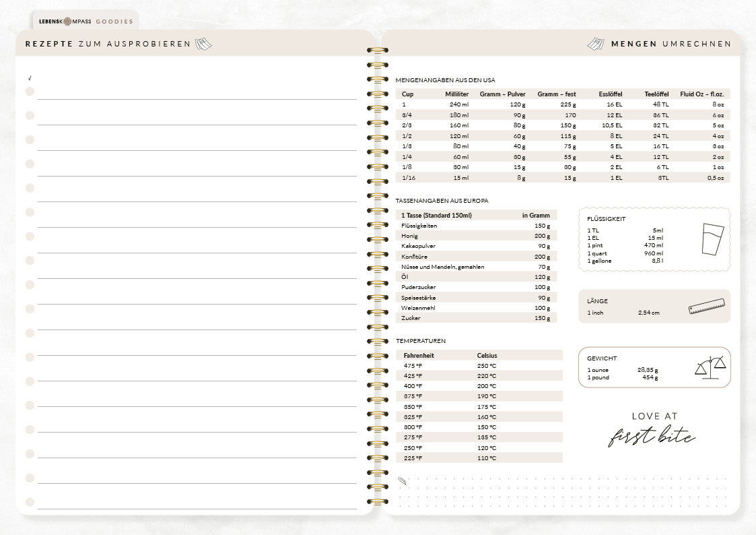Select the 225 g cell in the 1 cup row
This screenshot has height=535, width=756.
[x=568, y=104]
